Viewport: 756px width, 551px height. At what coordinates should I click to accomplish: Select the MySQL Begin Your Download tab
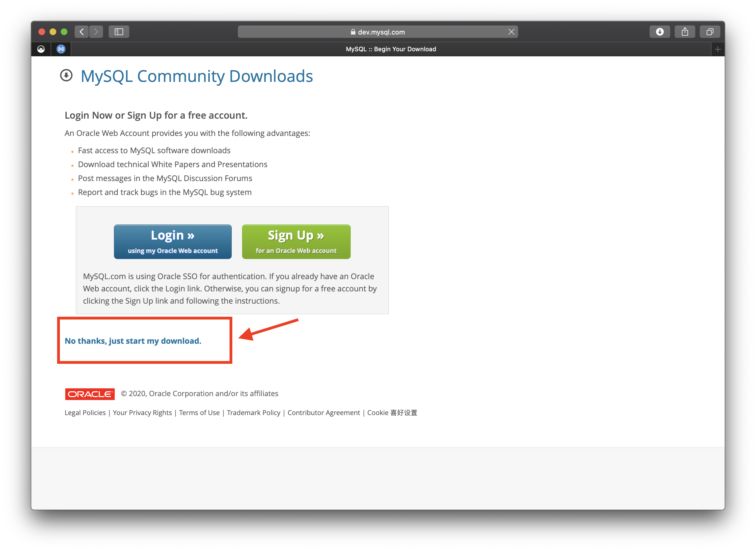coord(391,49)
